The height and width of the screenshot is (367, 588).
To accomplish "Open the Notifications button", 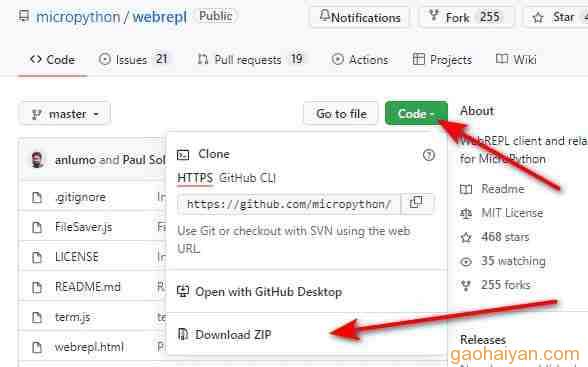I will click(x=359, y=17).
